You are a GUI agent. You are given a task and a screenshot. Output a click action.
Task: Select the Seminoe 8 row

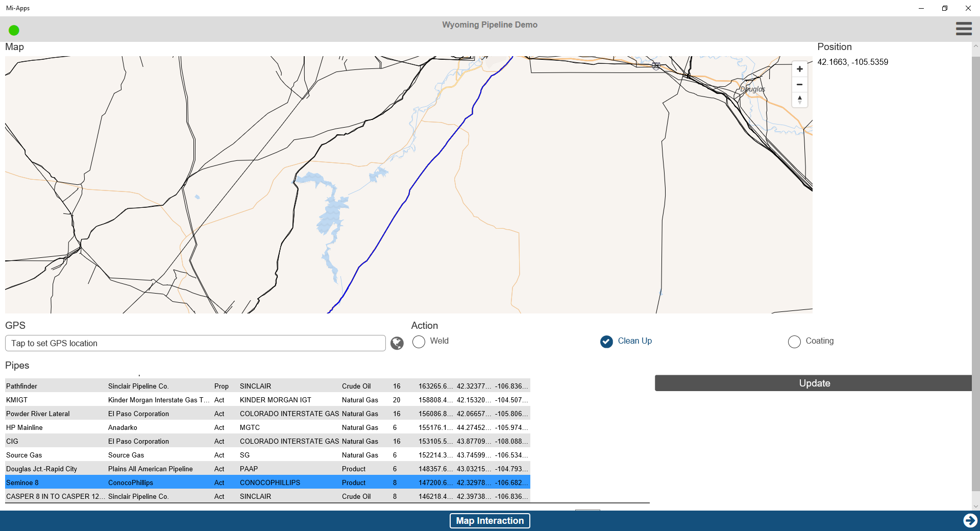(x=267, y=482)
